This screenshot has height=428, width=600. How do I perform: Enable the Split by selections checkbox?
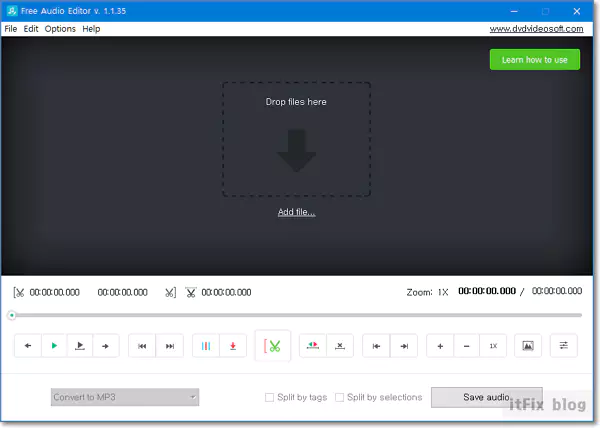339,397
